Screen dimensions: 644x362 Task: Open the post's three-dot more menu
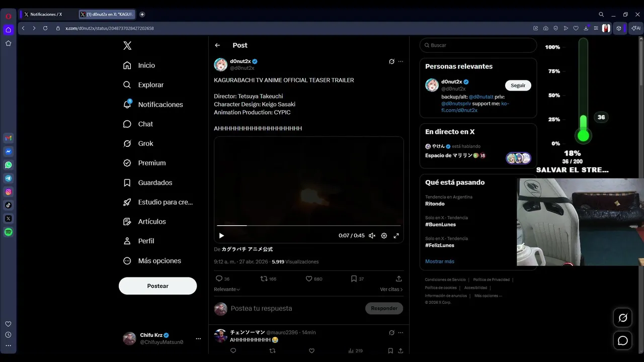pos(400,61)
